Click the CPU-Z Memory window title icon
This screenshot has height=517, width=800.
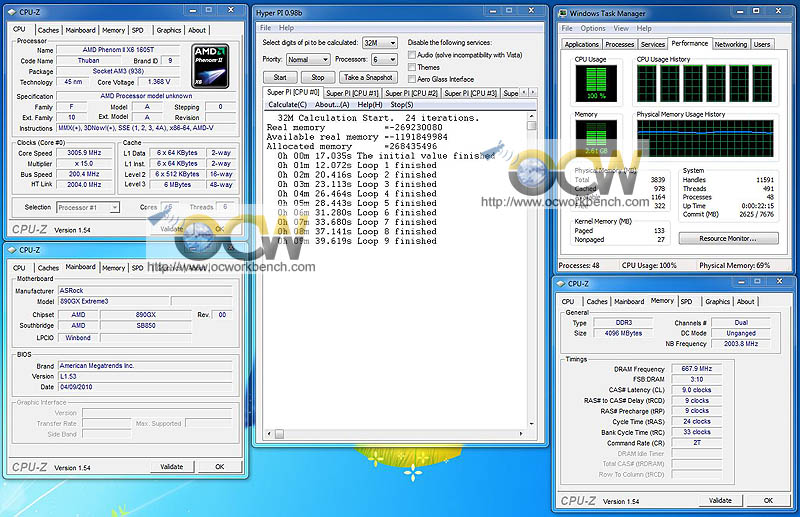[561, 284]
